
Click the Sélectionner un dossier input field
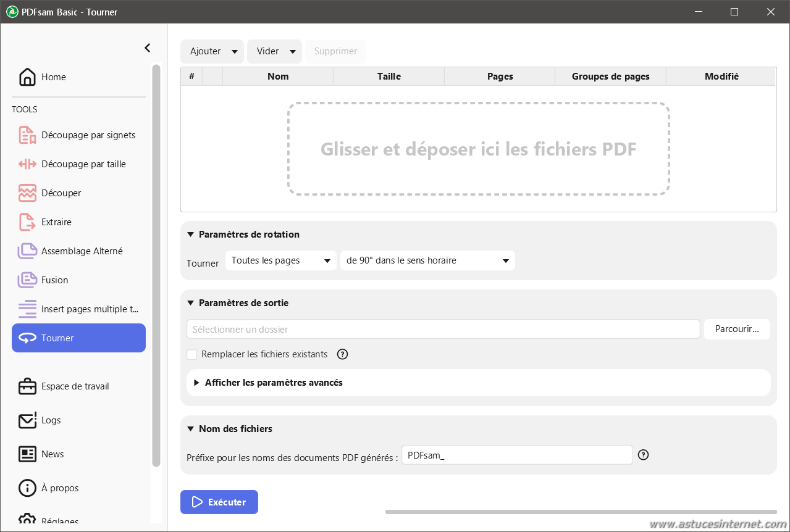point(443,330)
